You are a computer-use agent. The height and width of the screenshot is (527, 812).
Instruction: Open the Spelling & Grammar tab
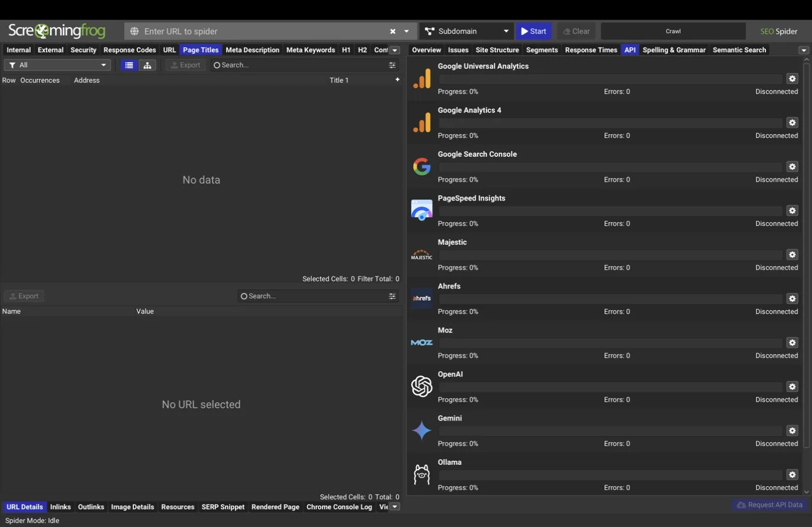pyautogui.click(x=674, y=50)
